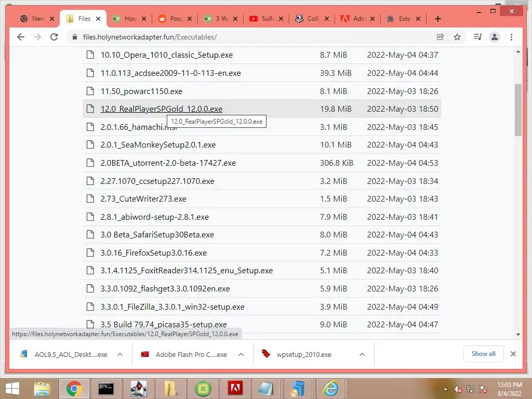This screenshot has width=532, height=399.
Task: Click file icon beside Opera setup row
Action: [x=90, y=55]
